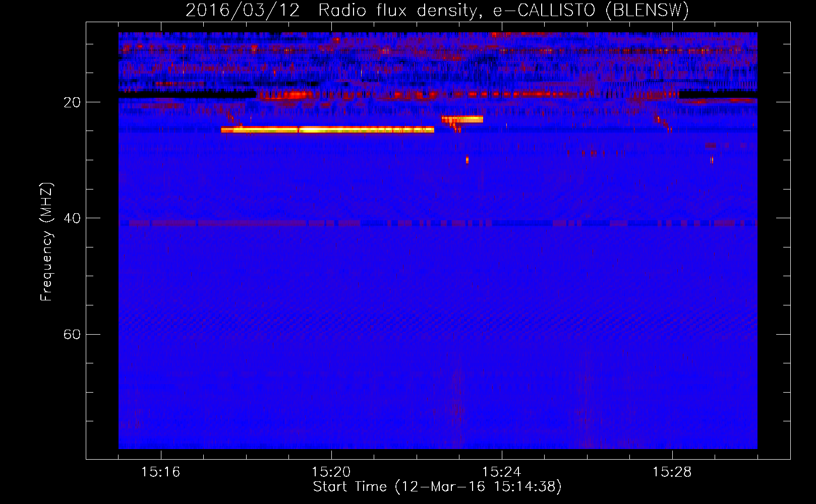Screen dimensions: 816x504
Task: Click the 'Frequency (MHZ)' axis label
Action: point(46,242)
